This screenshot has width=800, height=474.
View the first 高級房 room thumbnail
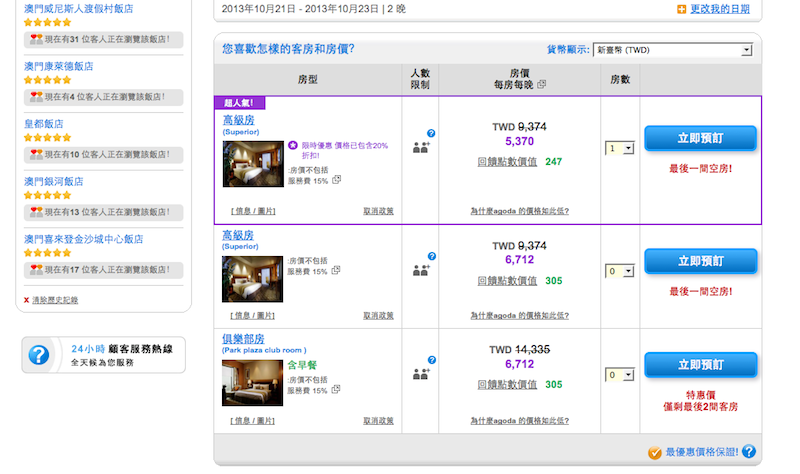(253, 164)
